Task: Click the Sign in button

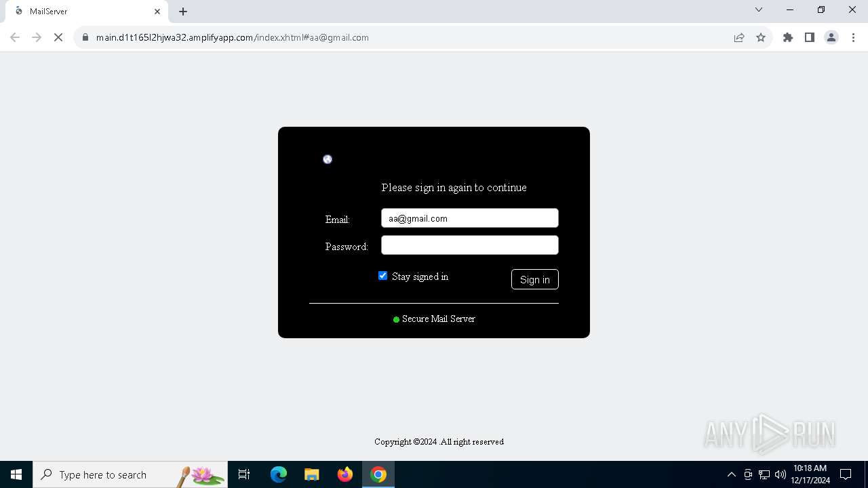Action: coord(535,279)
